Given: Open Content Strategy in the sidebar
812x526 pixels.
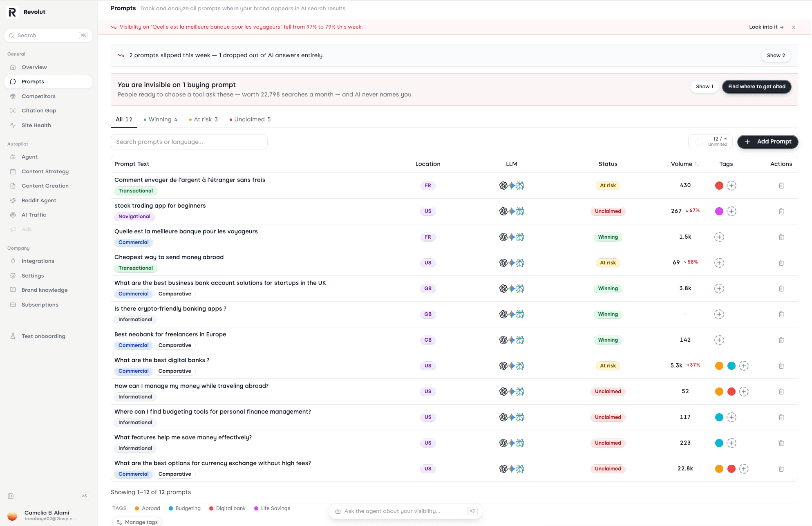Looking at the screenshot, I should (x=48, y=172).
